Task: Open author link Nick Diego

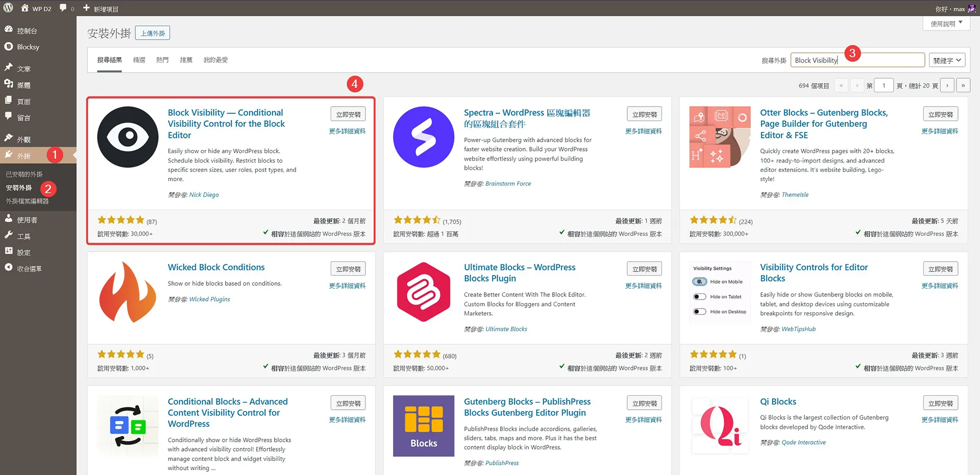Action: 204,194
